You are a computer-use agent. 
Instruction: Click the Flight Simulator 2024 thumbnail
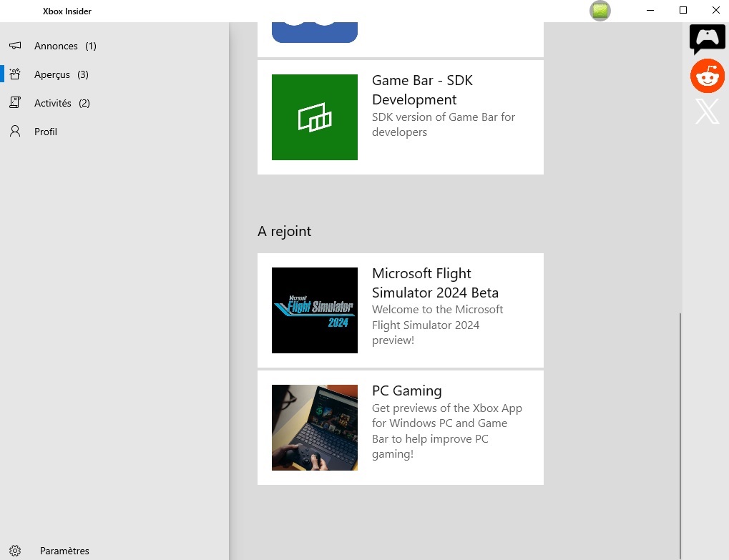pyautogui.click(x=315, y=310)
